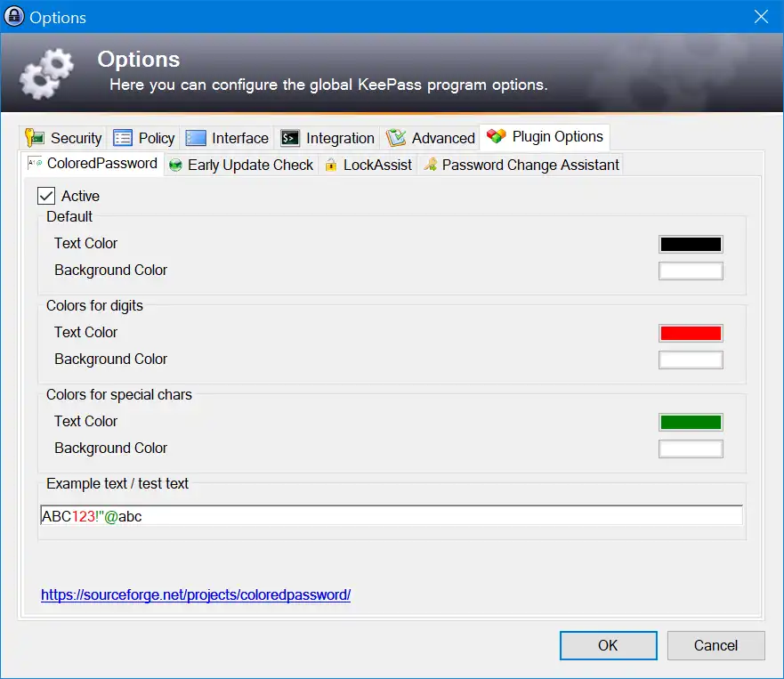Image resolution: width=784 pixels, height=679 pixels.
Task: Change digits text color red swatch
Action: (x=691, y=333)
